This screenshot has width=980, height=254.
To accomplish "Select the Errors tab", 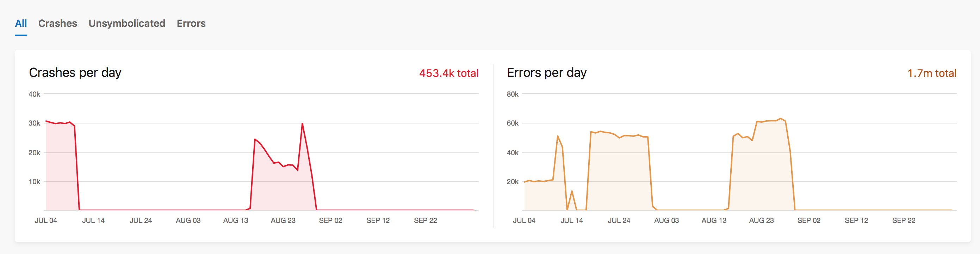I will click(191, 23).
